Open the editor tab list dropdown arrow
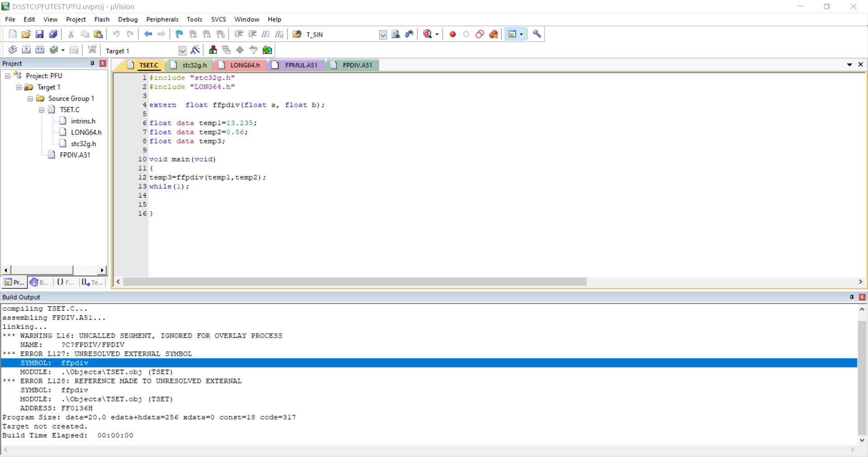This screenshot has height=457, width=868. (849, 65)
